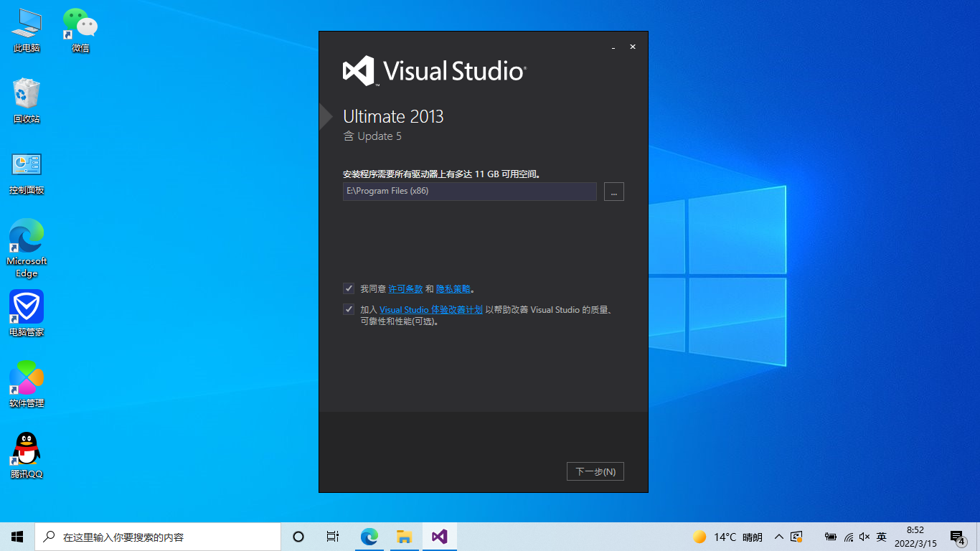Click the security tray icon
Viewport: 980px width, 551px height.
796,537
